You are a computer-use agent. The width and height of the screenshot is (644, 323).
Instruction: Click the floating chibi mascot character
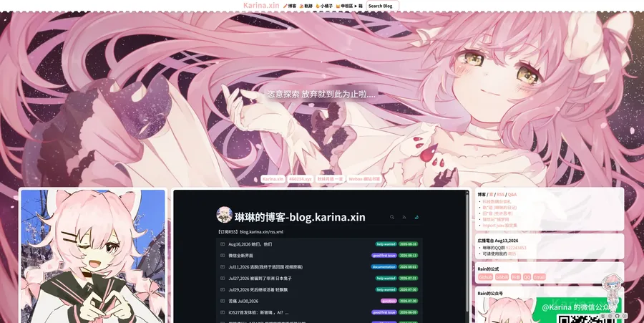pyautogui.click(x=612, y=293)
